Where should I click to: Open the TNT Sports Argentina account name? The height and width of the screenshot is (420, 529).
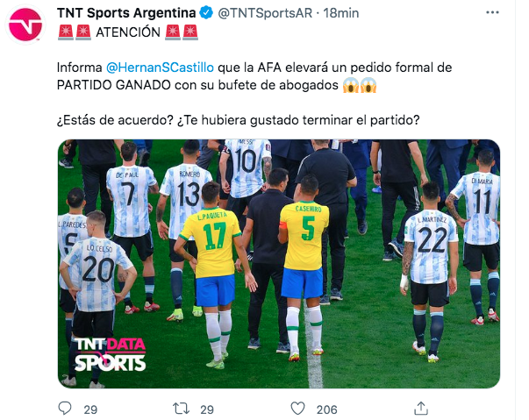[126, 13]
